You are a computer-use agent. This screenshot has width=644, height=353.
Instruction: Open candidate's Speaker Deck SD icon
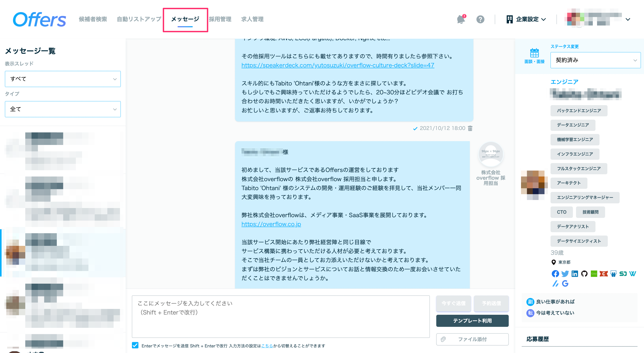click(623, 274)
